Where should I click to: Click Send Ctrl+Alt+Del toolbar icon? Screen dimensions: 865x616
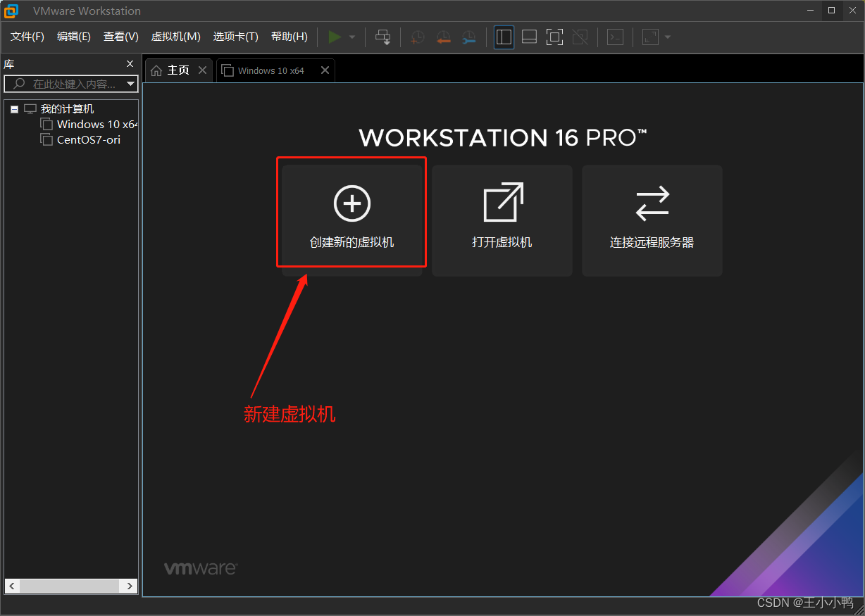coord(382,37)
